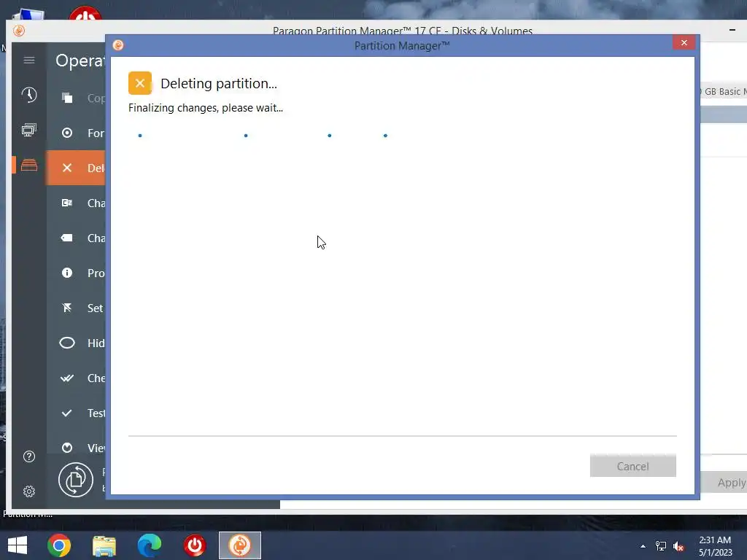Viewport: 747px width, 560px height.
Task: Choose the Test surface checkmark icon
Action: (67, 413)
